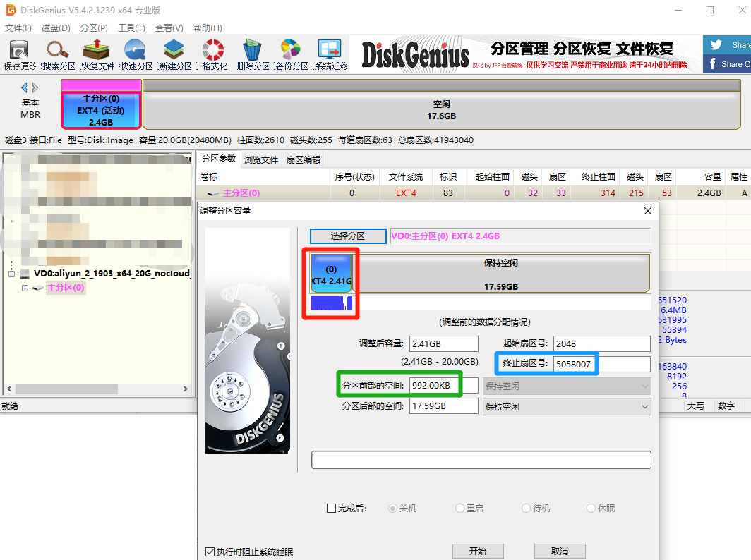The width and height of the screenshot is (751, 560).
Task: Select the 待机 radio option
Action: point(527,509)
